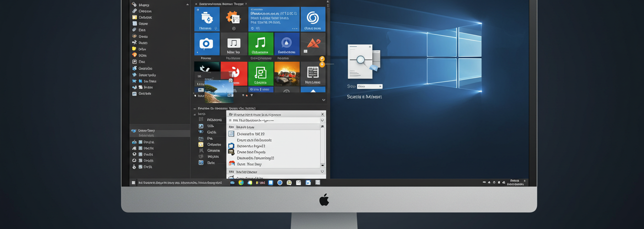Open the blue camera tile

207,44
